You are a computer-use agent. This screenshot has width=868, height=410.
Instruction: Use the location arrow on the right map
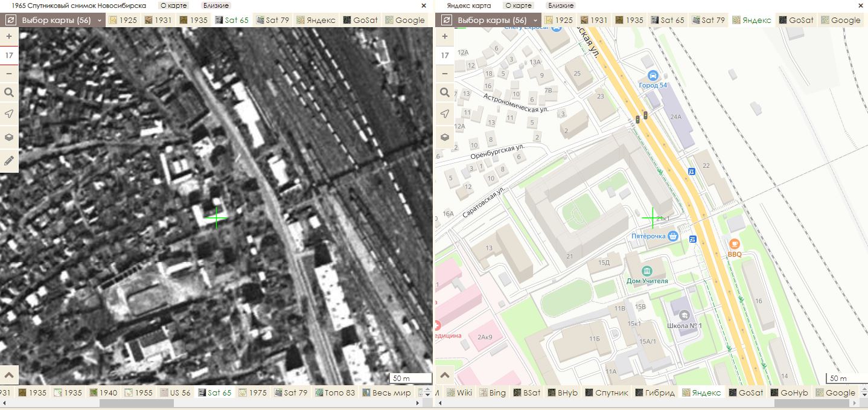[445, 114]
